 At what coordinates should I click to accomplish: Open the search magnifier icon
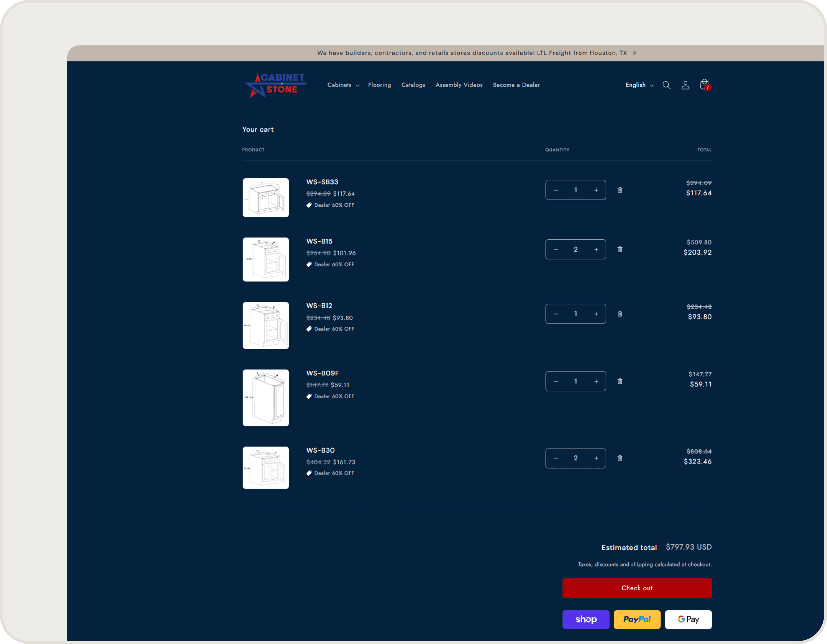[666, 85]
